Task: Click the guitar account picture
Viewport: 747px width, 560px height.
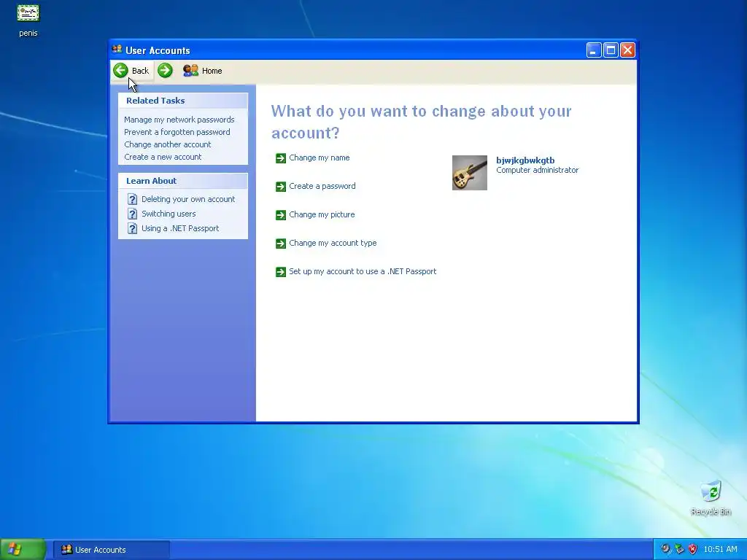Action: (x=470, y=172)
